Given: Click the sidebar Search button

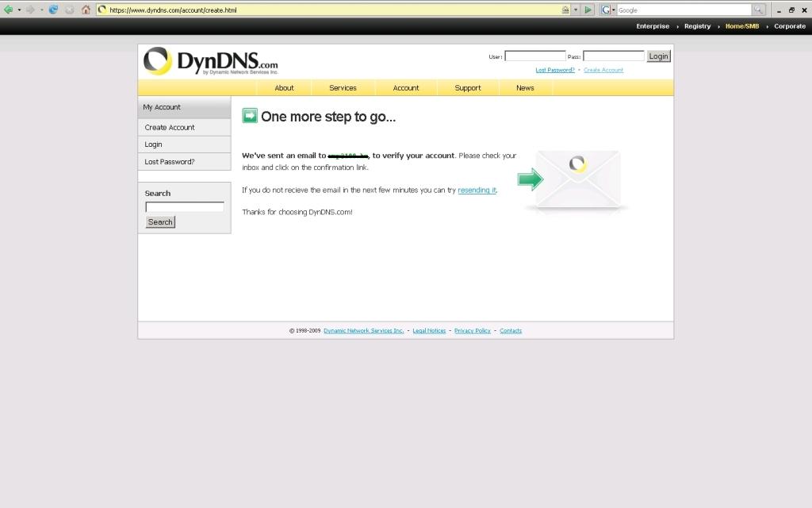Looking at the screenshot, I should tap(160, 222).
